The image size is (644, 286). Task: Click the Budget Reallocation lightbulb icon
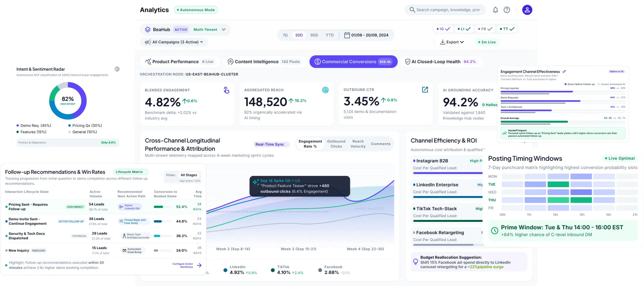415,262
